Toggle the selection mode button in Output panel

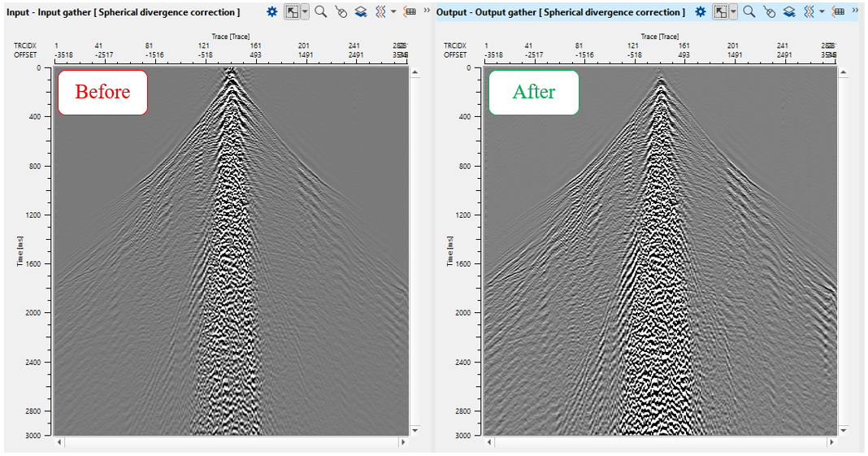coord(719,12)
